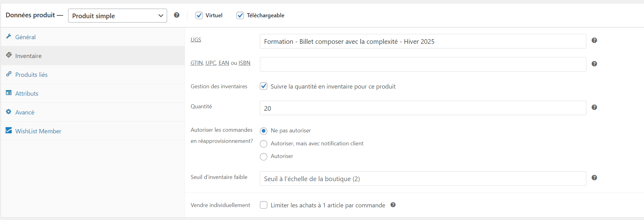Uncheck the Virtuel checkbox
The image size is (644, 220).
[x=199, y=15]
